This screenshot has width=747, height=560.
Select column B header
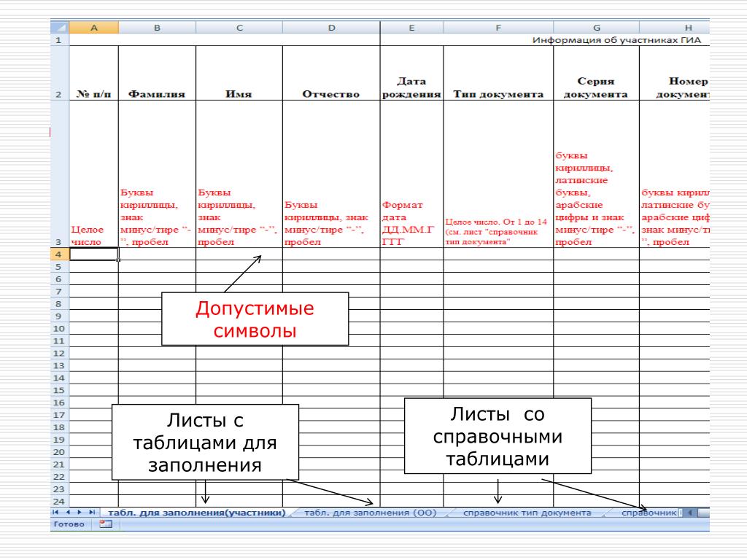[x=158, y=28]
